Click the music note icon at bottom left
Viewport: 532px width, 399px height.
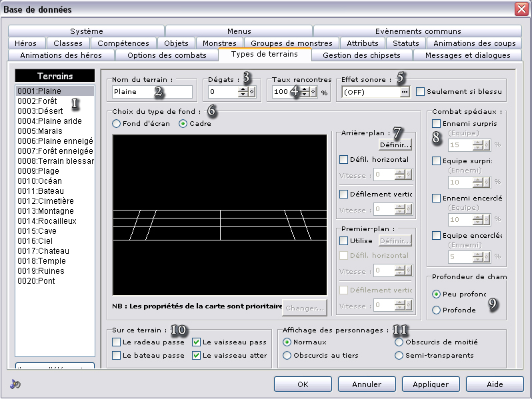(15, 384)
